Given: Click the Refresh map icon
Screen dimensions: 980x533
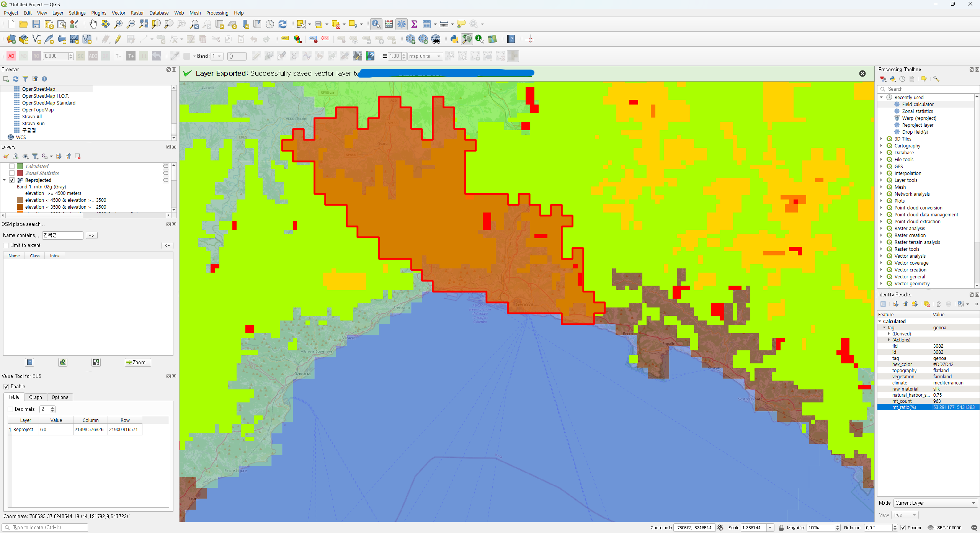Looking at the screenshot, I should point(283,24).
